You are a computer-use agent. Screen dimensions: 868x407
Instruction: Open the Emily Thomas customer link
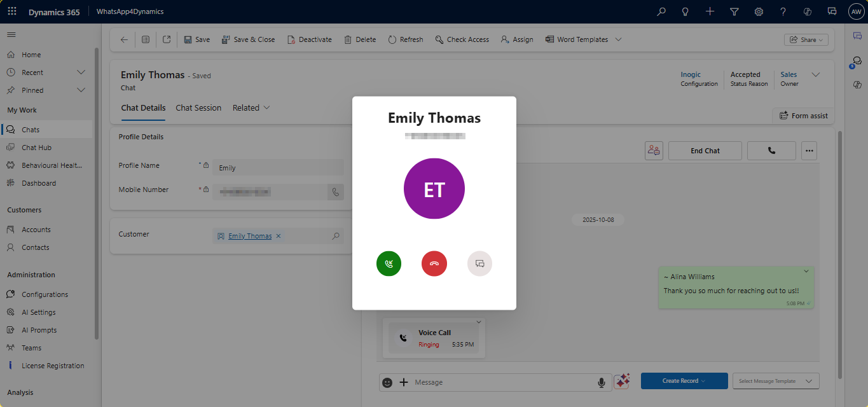(x=250, y=236)
